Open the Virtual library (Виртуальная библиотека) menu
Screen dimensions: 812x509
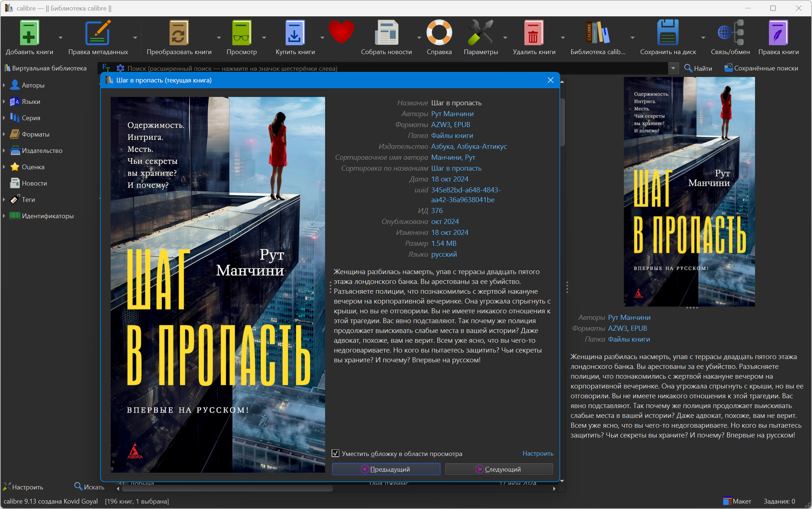coord(45,68)
